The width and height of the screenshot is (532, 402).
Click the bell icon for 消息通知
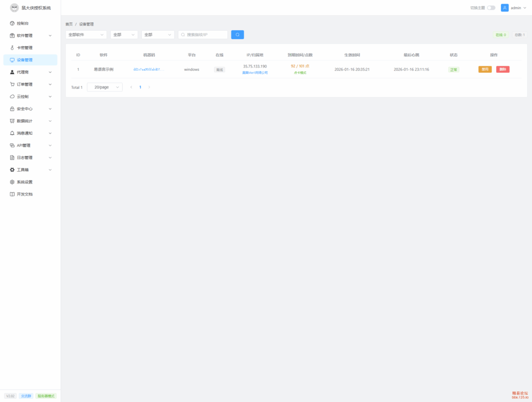[12, 133]
